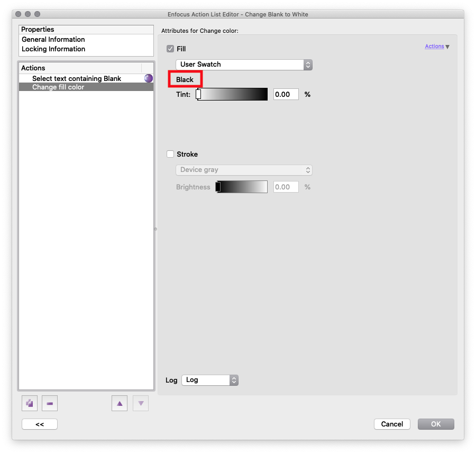Click the move action down arrow
Viewport: 476px width, 454px height.
pyautogui.click(x=141, y=403)
